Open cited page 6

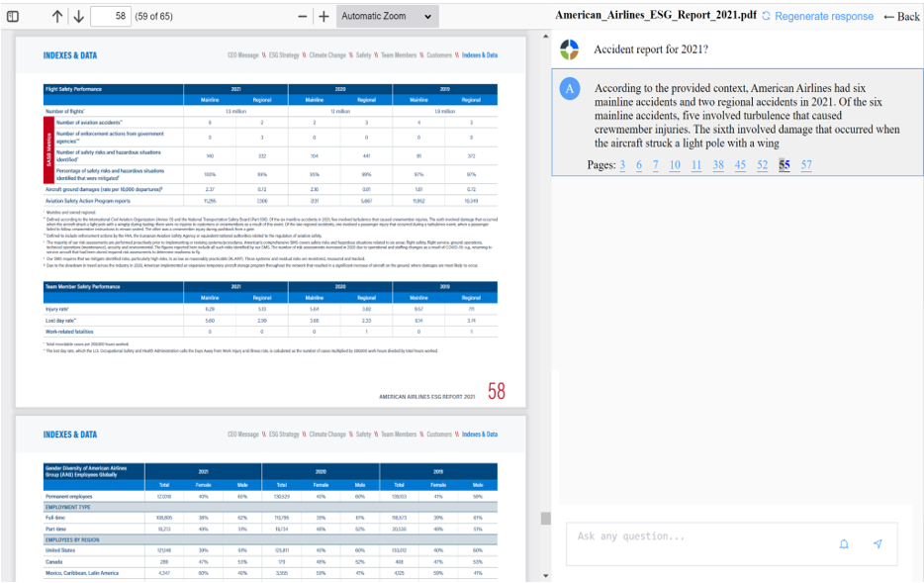(639, 165)
